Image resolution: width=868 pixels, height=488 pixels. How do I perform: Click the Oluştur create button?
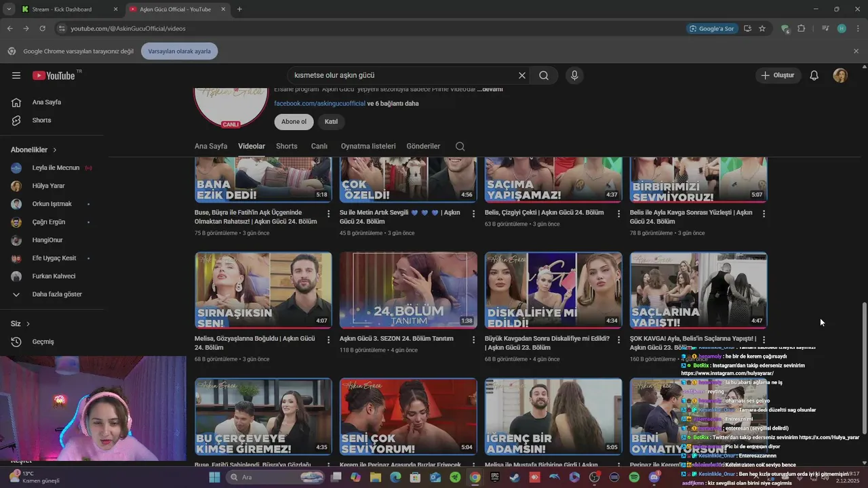tap(778, 75)
